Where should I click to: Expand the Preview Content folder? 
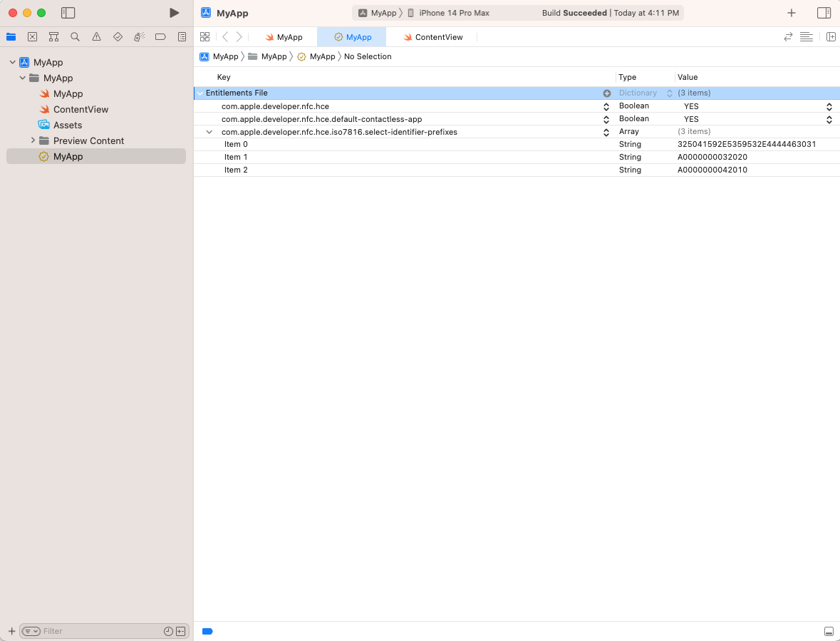coord(33,140)
